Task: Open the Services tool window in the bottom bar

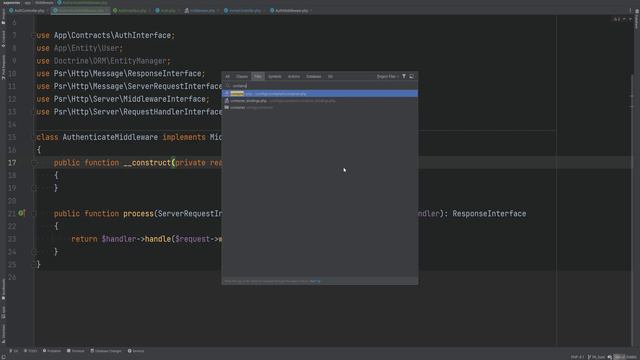Action: (x=136, y=351)
